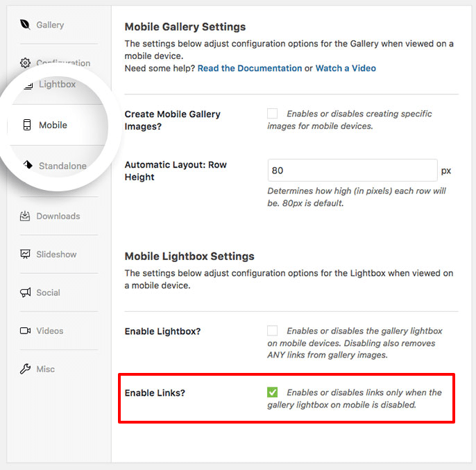476x470 pixels.
Task: Open the Read the Documentation link
Action: (250, 68)
